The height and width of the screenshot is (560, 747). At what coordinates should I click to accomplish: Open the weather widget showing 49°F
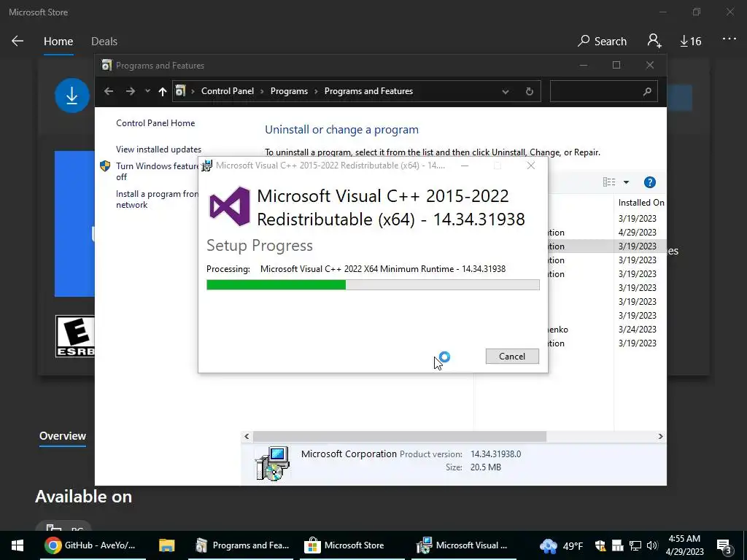561,545
